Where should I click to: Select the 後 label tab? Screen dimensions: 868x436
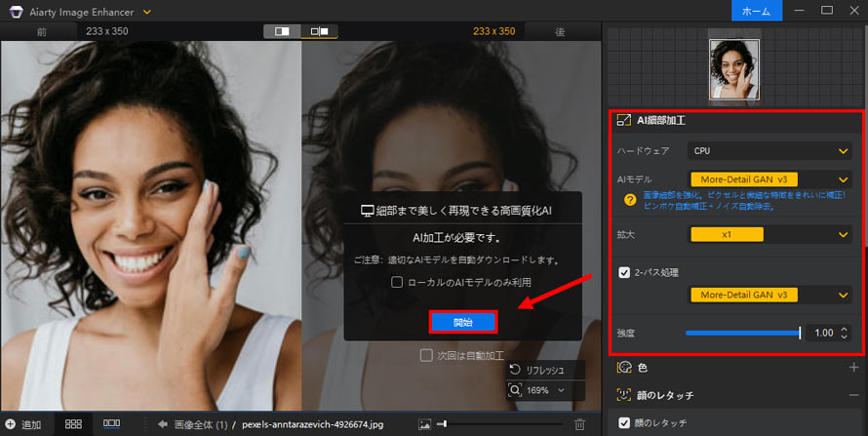click(x=560, y=32)
